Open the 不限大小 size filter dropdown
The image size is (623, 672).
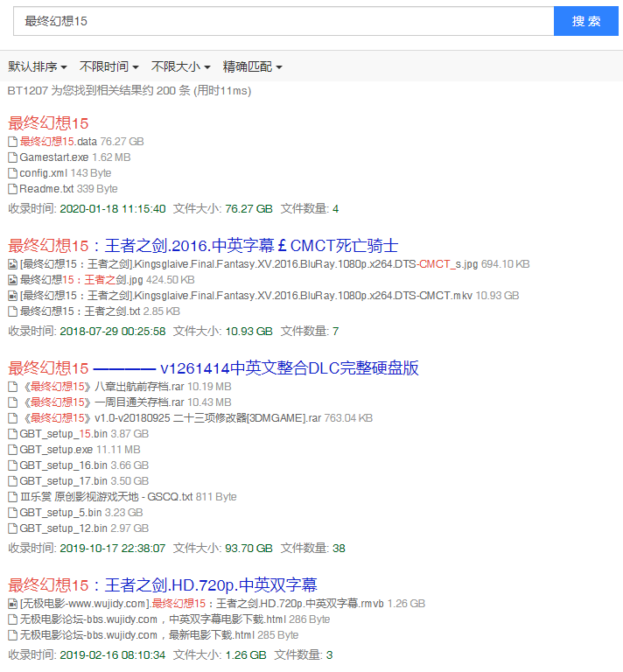coord(181,66)
